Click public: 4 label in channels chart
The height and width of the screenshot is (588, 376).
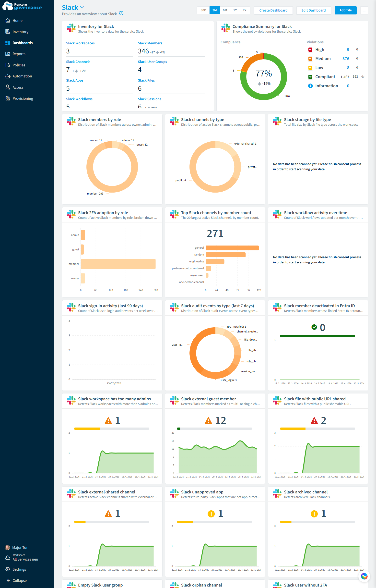pyautogui.click(x=181, y=180)
